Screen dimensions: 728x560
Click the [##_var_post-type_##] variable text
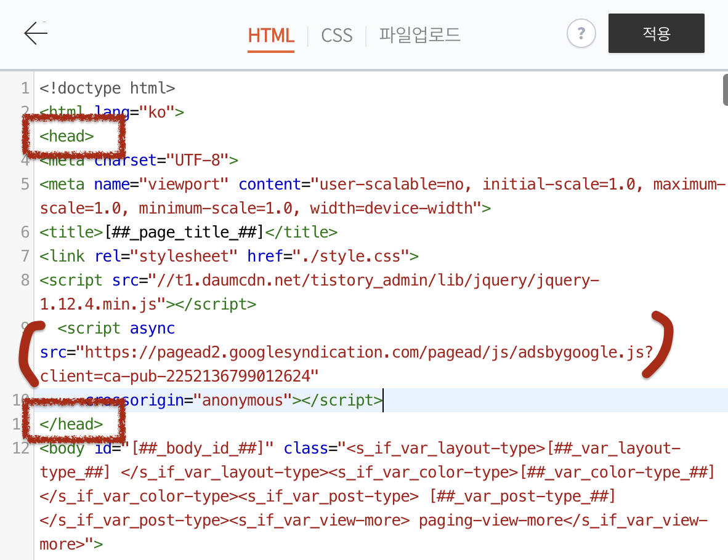[522, 497]
